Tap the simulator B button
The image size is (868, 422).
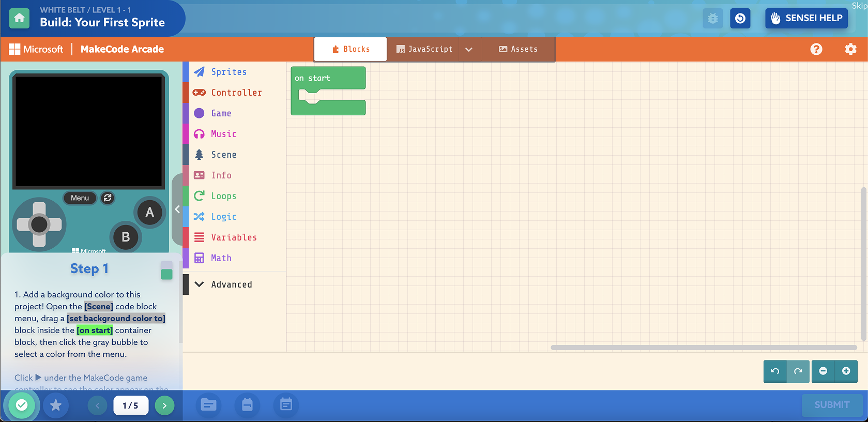(x=126, y=237)
